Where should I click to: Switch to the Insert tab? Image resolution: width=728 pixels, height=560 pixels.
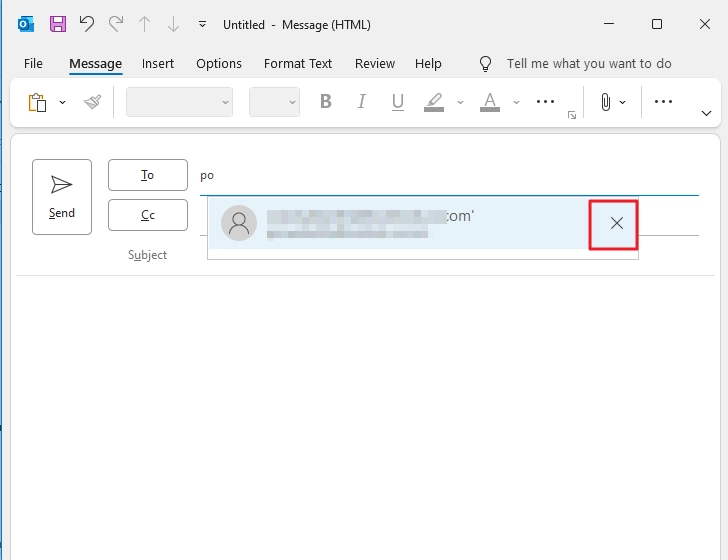pos(158,64)
